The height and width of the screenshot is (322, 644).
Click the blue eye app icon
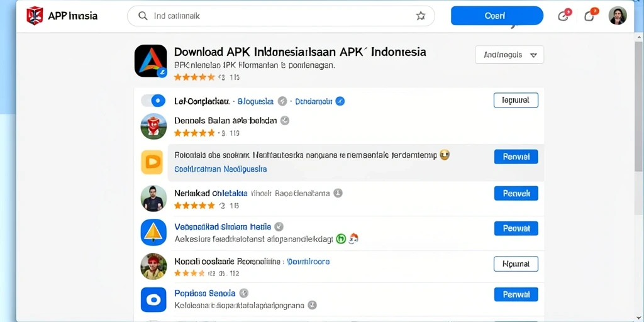click(153, 300)
